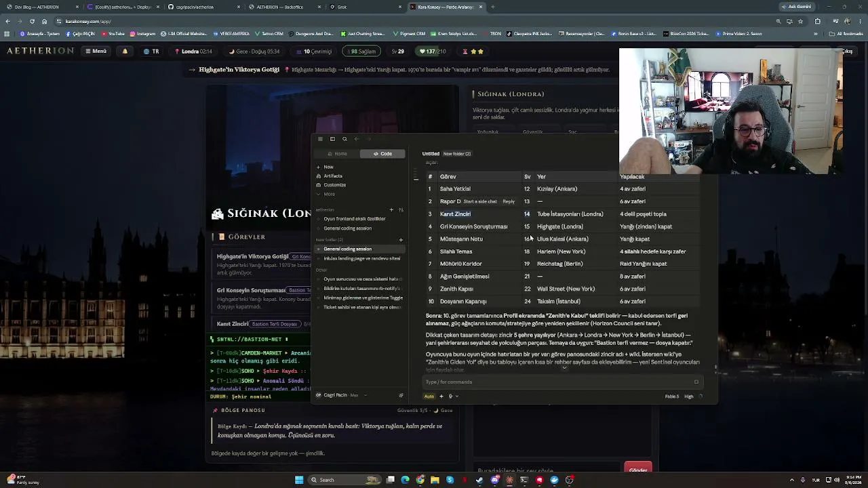Image resolution: width=868 pixels, height=488 pixels.
Task: Change the High effort setting
Action: [x=689, y=396]
